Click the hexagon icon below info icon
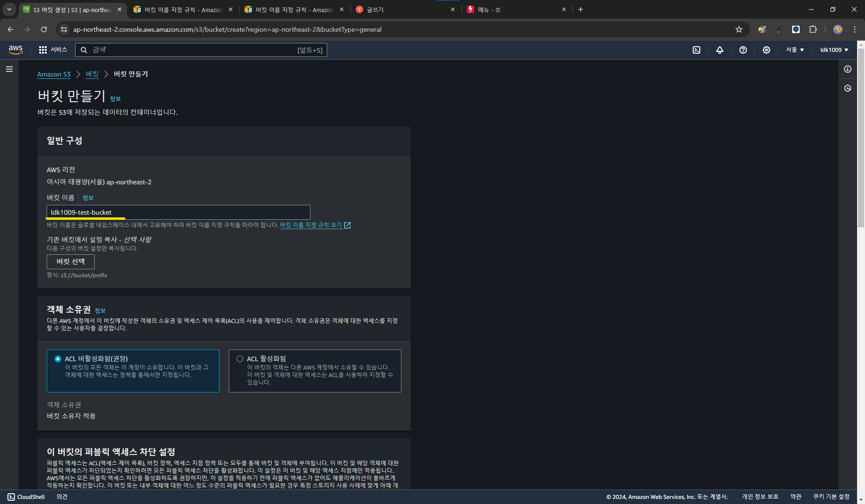The image size is (865, 504). [x=848, y=88]
